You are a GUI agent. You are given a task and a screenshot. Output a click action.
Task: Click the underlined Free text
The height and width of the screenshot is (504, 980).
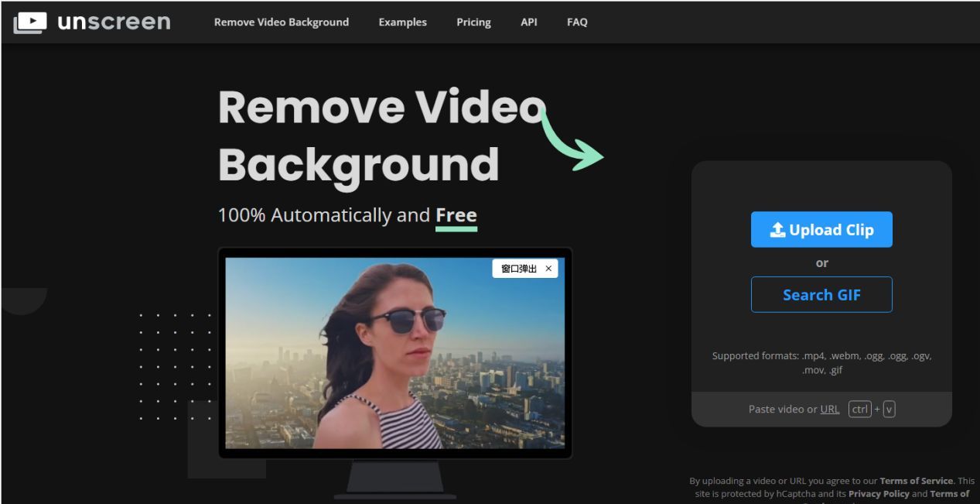(x=456, y=215)
